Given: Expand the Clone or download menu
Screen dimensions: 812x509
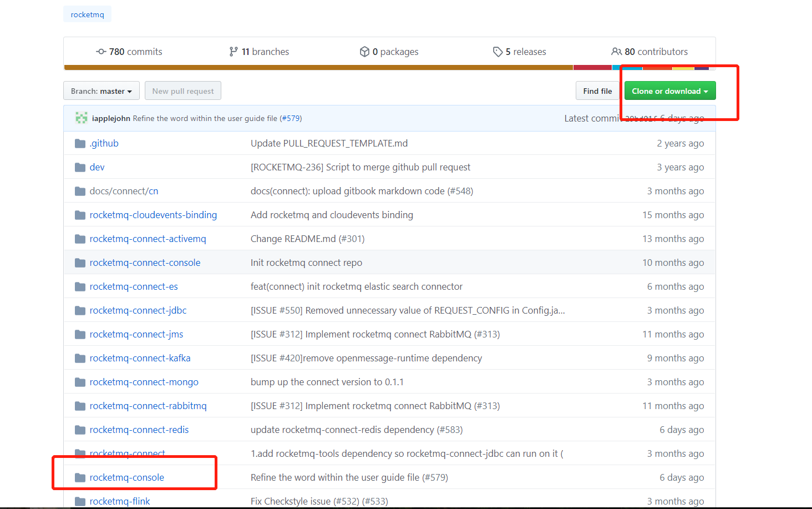Looking at the screenshot, I should 670,91.
